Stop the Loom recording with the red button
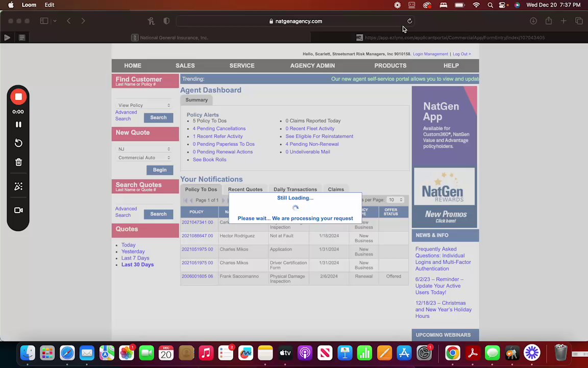The height and width of the screenshot is (368, 588). (18, 97)
